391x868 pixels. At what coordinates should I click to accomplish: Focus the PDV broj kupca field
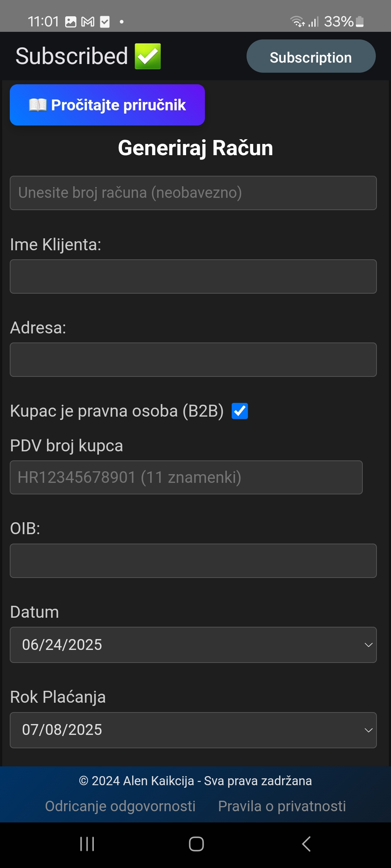coord(186,477)
